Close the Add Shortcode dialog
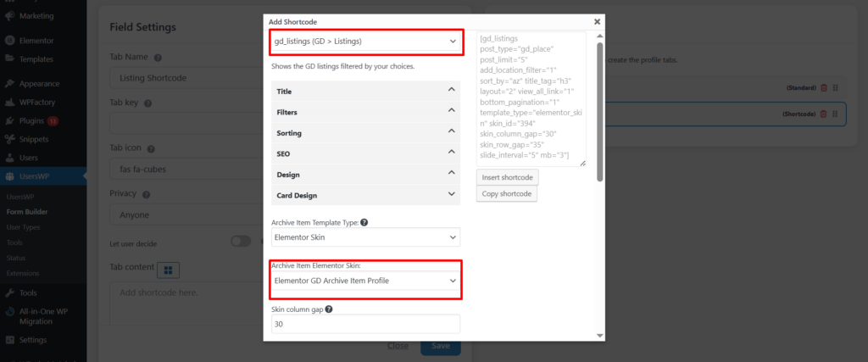Viewport: 868px width, 362px height. [x=597, y=21]
